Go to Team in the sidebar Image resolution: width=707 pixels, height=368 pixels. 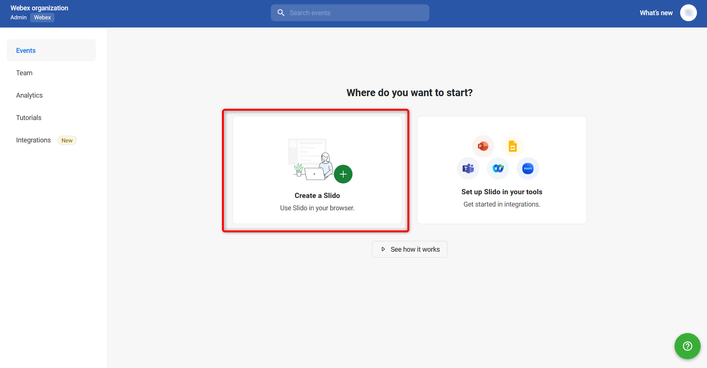[24, 73]
